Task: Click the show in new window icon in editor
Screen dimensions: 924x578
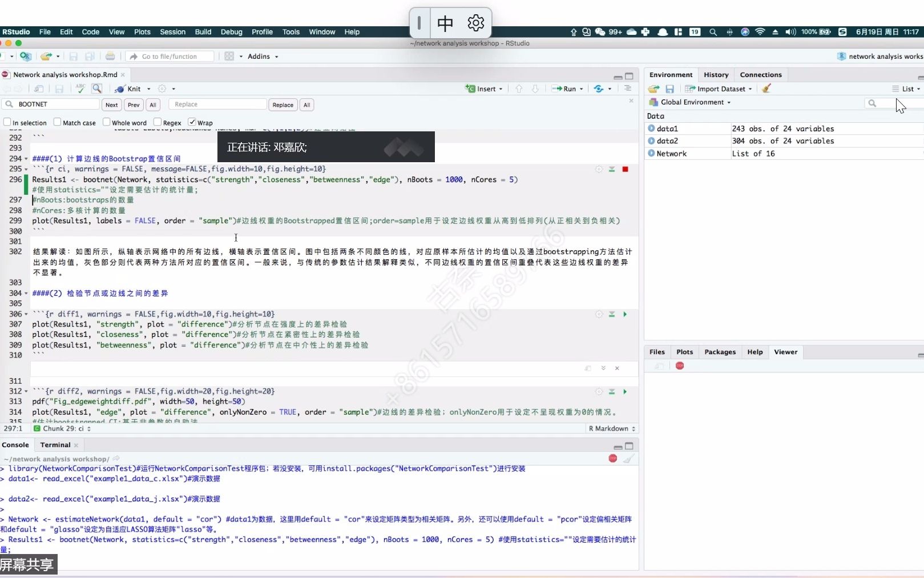Action: 39,89
